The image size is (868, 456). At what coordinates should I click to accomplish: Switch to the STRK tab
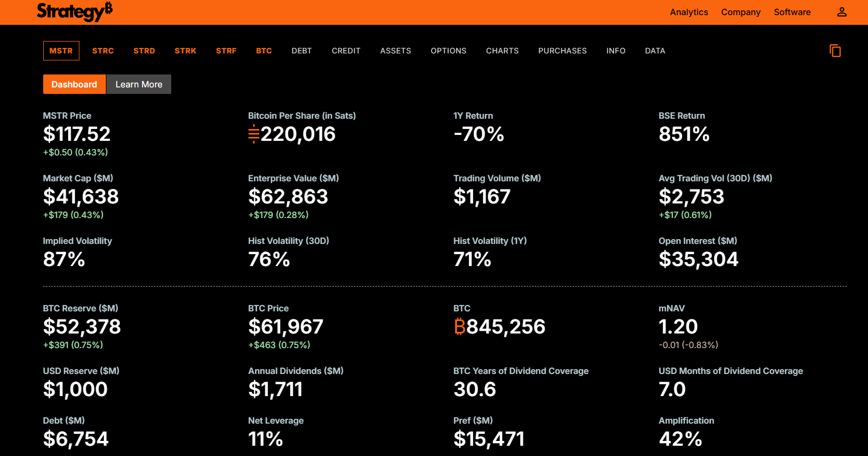coord(185,51)
